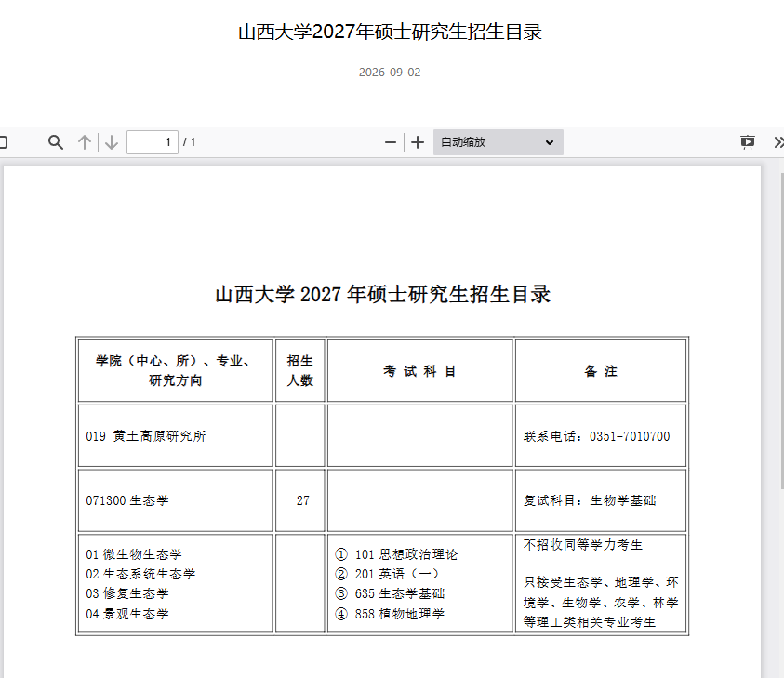Click the 招生人数 value 27
The width and height of the screenshot is (784, 678).
[x=303, y=500]
